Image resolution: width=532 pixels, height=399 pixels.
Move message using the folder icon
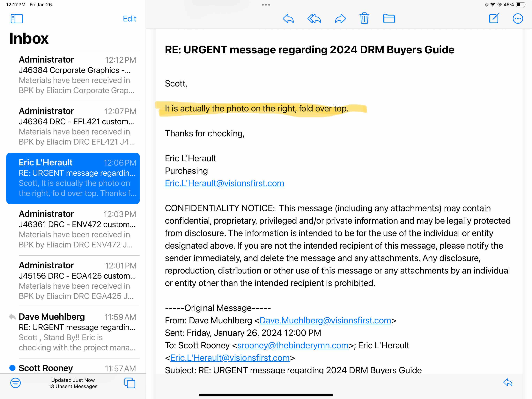click(389, 19)
